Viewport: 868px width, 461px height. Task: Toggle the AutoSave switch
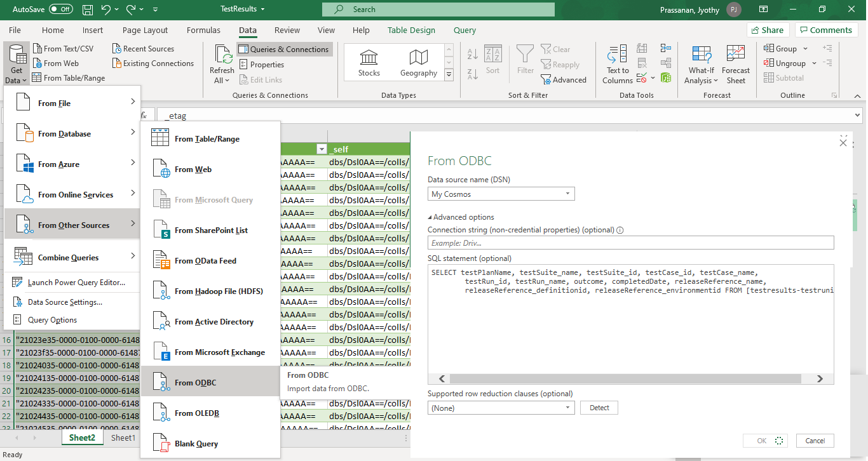60,10
